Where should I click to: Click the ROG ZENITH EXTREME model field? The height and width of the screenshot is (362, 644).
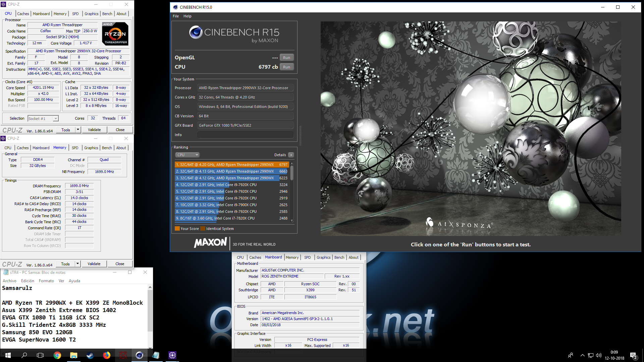(x=292, y=277)
